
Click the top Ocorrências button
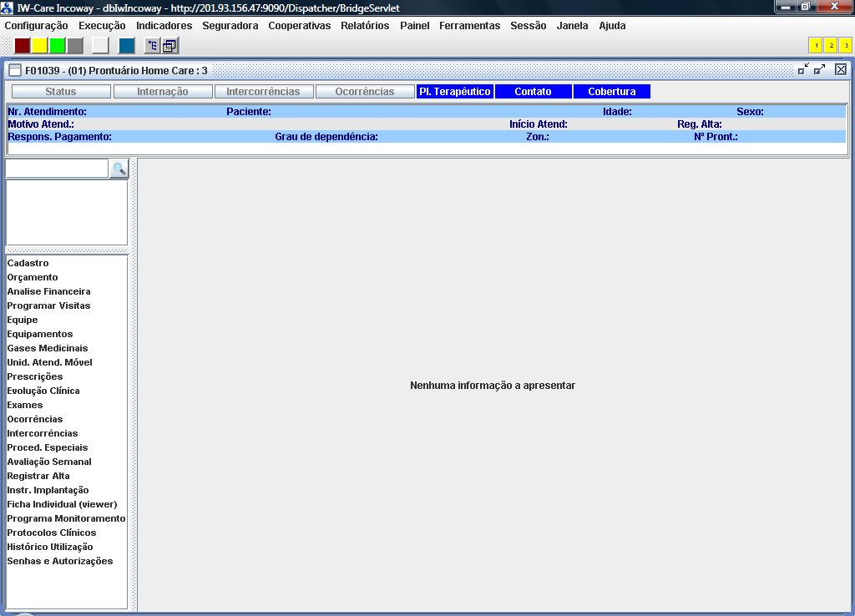[365, 92]
